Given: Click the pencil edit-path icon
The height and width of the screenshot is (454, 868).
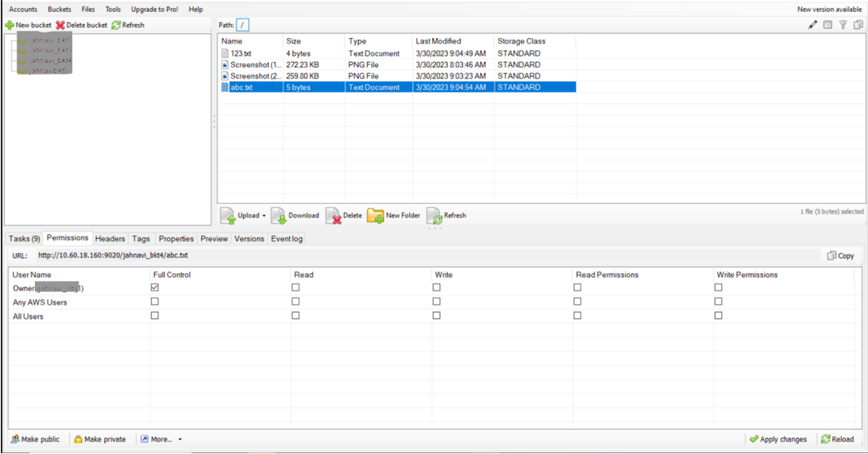Looking at the screenshot, I should tap(812, 25).
